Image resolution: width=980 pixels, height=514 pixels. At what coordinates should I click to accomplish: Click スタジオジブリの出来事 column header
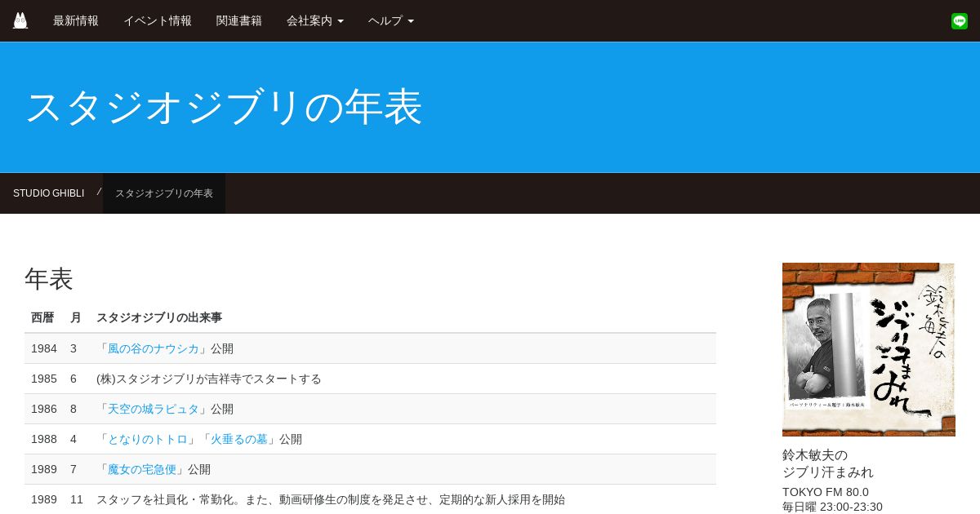click(x=159, y=317)
